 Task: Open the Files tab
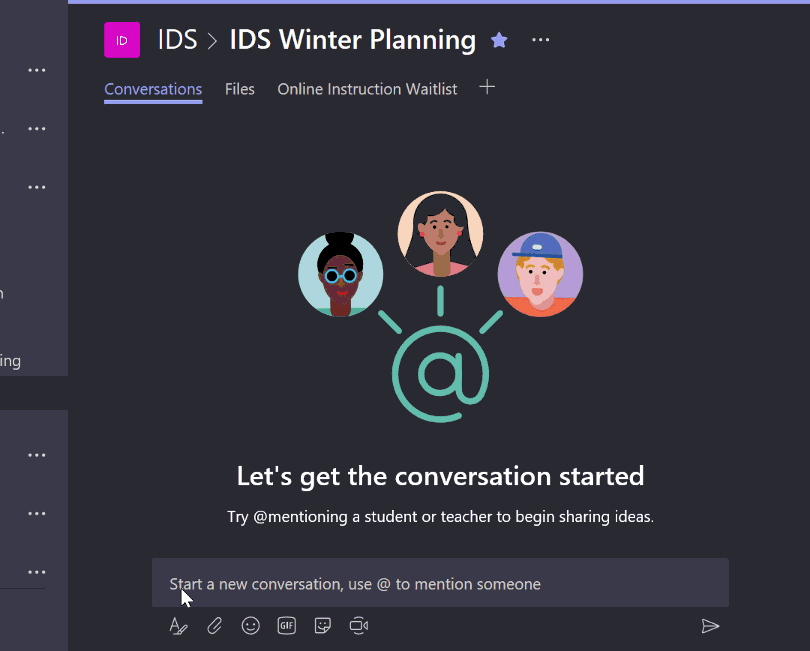tap(240, 89)
